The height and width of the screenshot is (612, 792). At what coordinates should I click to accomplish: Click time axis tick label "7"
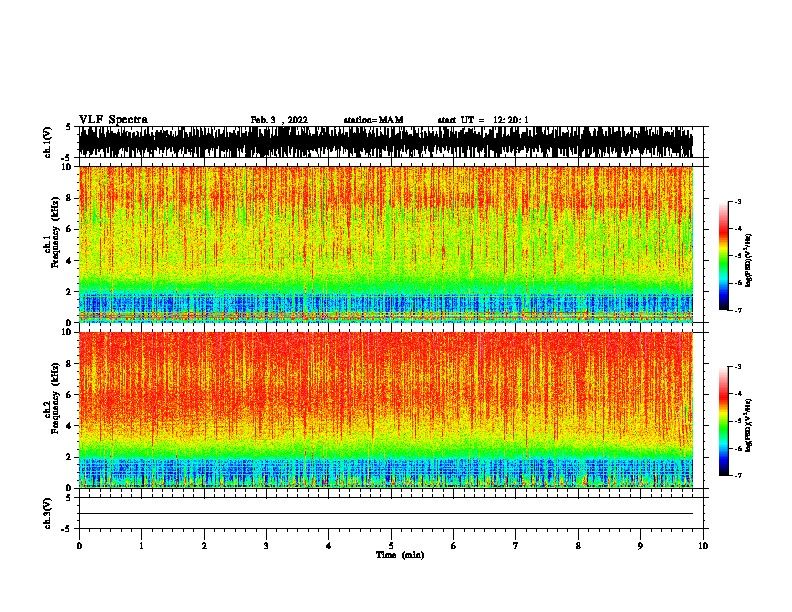click(x=516, y=546)
